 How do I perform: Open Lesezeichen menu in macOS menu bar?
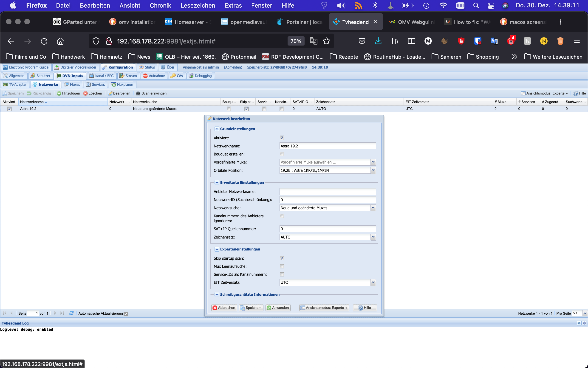(198, 5)
